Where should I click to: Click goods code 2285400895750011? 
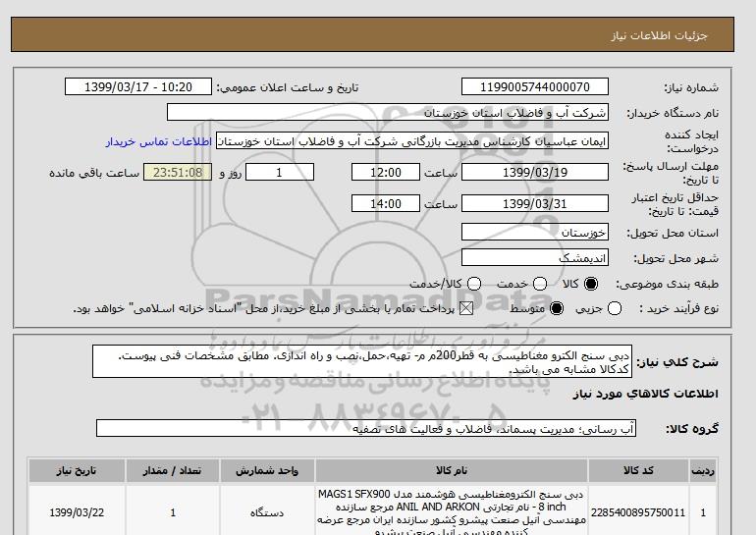pos(638,512)
